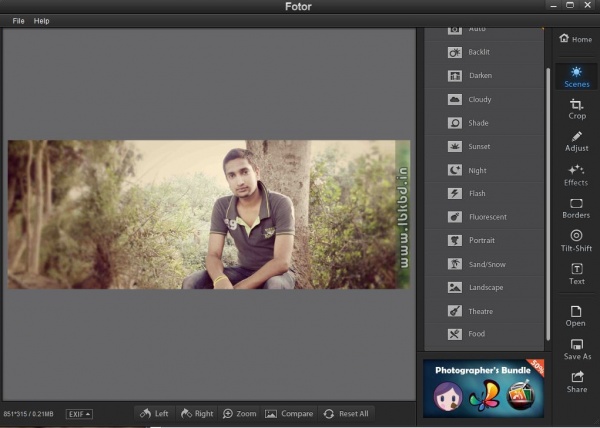This screenshot has height=428, width=600.
Task: Select the Sand/Snow scene icon
Action: point(455,264)
